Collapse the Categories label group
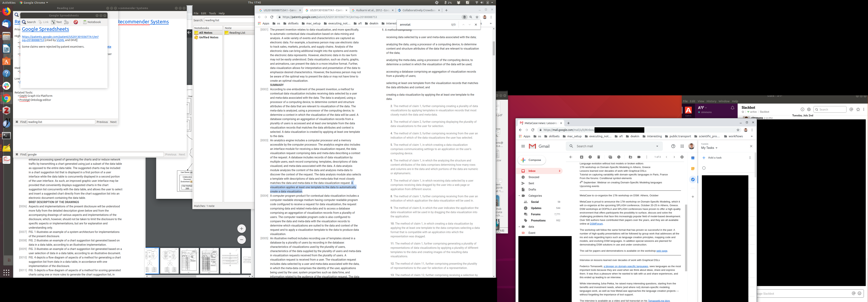 coord(519,196)
